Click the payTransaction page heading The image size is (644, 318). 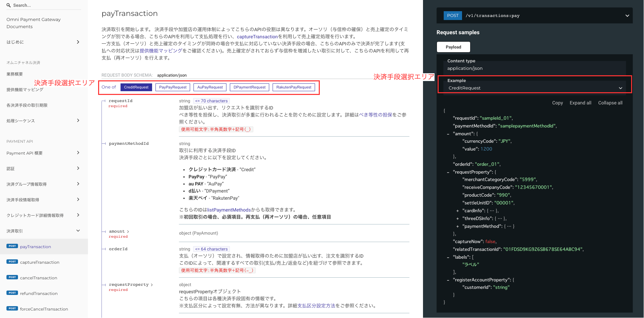point(130,14)
